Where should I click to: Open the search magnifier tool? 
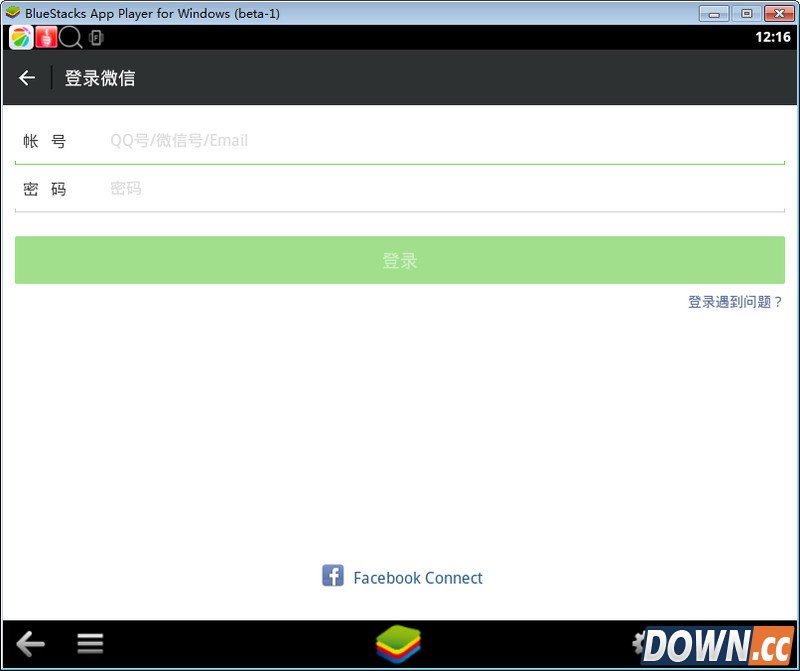(68, 37)
